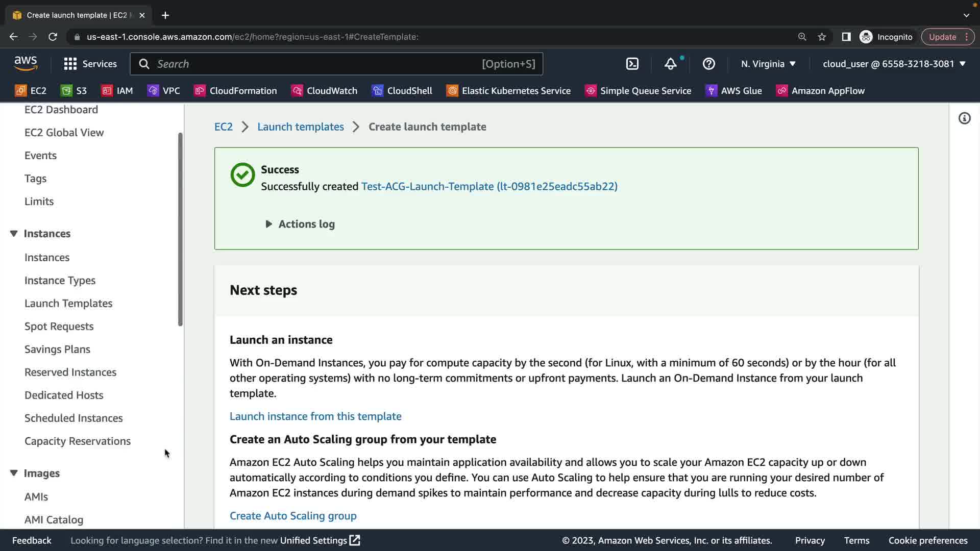Screen dimensions: 980x551
Task: Open S3 shortcut in favorites bar
Action: [74, 91]
